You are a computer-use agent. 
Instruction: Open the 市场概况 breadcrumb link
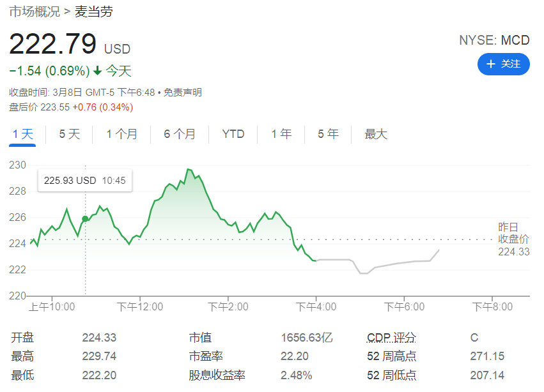click(x=35, y=11)
